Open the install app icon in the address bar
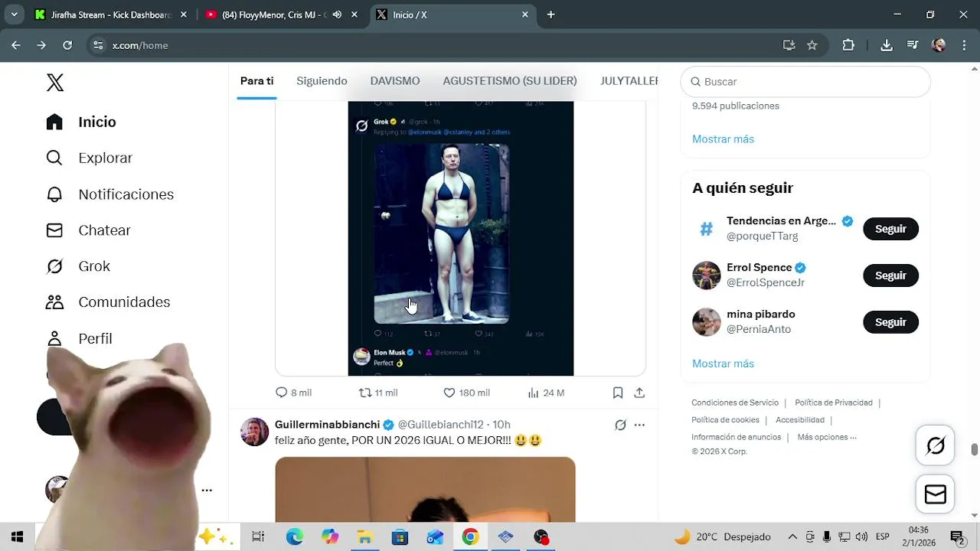The width and height of the screenshot is (980, 551). (789, 45)
